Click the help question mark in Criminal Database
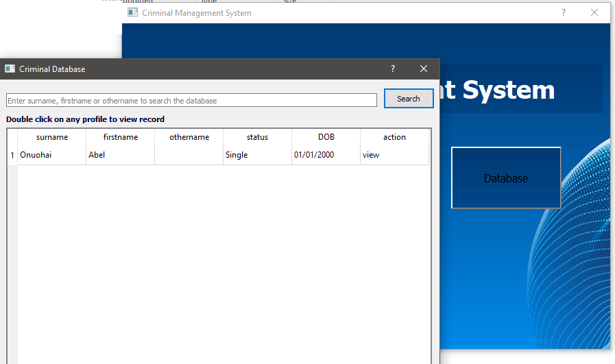The height and width of the screenshot is (364, 615). click(x=393, y=69)
